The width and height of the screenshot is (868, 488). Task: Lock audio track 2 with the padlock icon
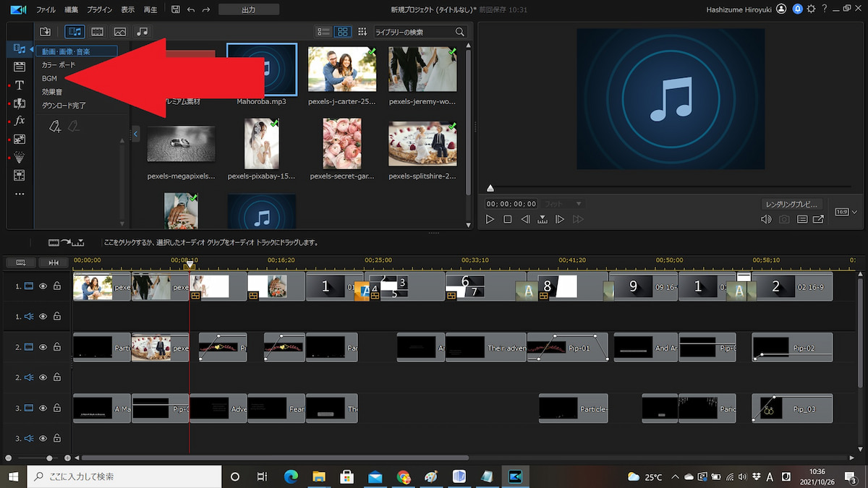tap(56, 377)
